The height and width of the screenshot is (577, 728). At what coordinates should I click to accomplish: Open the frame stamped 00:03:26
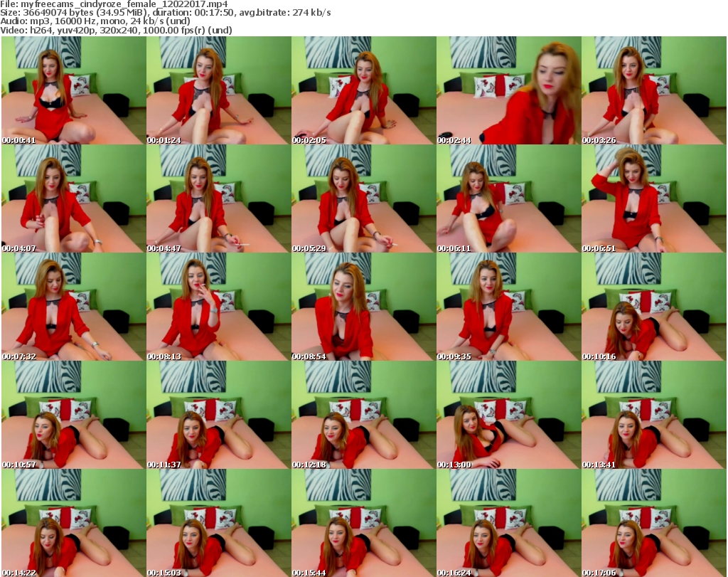coord(654,90)
